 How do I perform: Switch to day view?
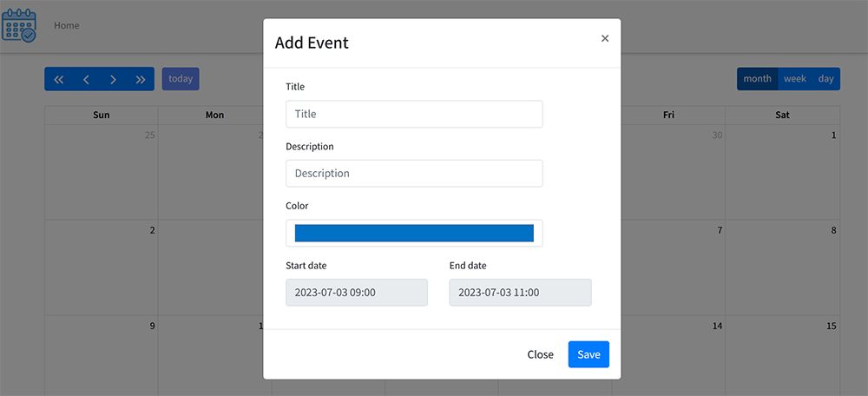click(825, 79)
